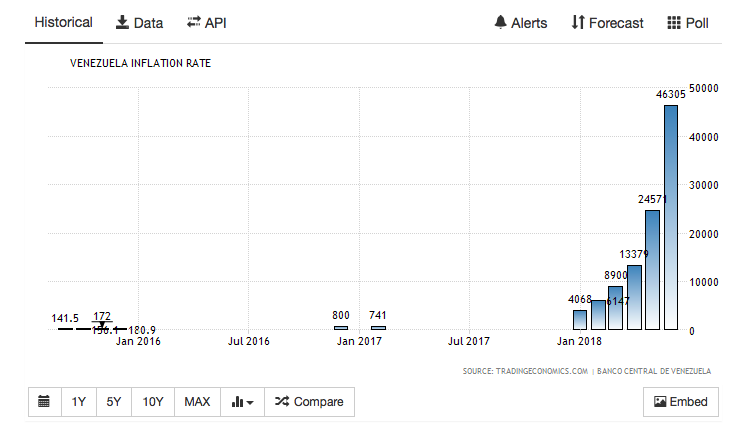Click the Compare shuffle button

(x=309, y=402)
